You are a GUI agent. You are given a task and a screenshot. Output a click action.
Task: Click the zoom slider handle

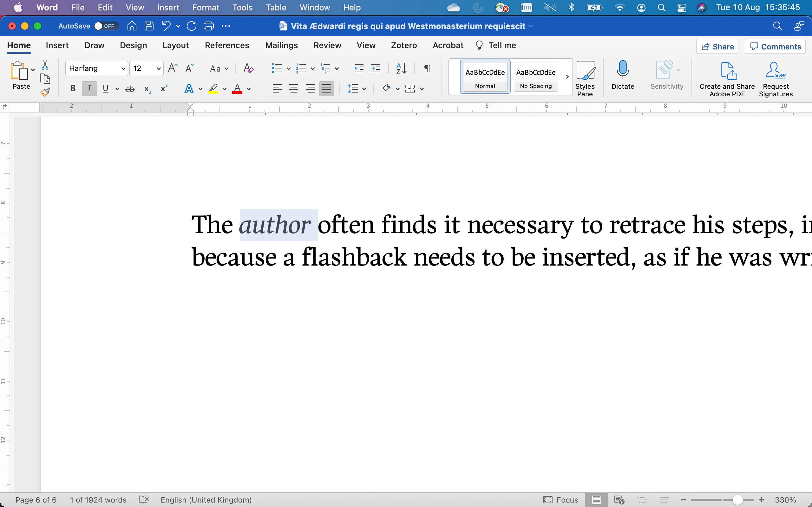point(737,500)
